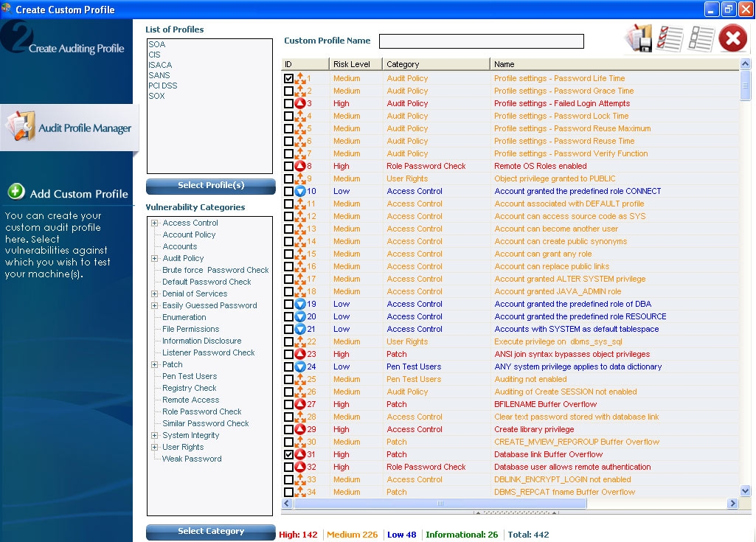The height and width of the screenshot is (542, 756).
Task: Expand the Access Control category
Action: [154, 223]
